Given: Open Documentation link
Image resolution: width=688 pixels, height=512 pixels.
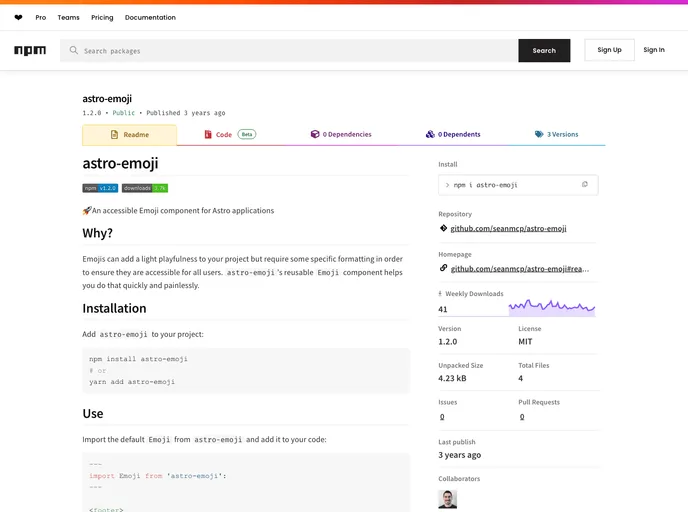Looking at the screenshot, I should (x=150, y=18).
